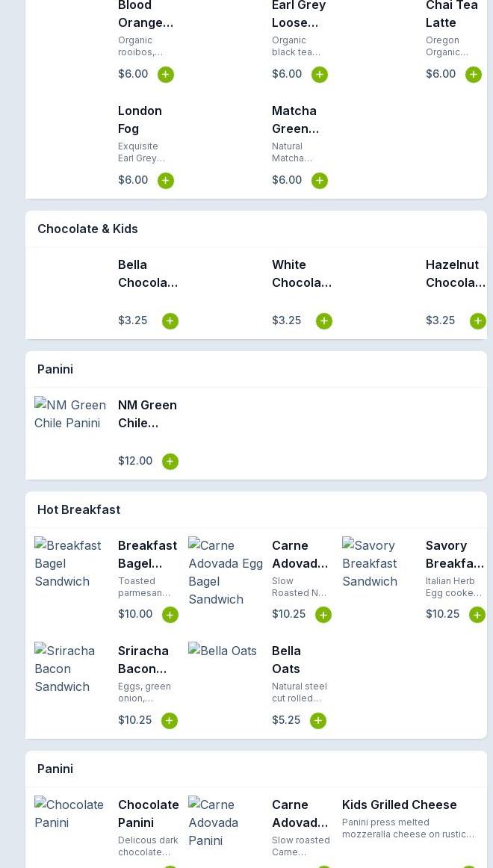This screenshot has width=493, height=868.
Task: Add London Fog to the order
Action: point(166,181)
